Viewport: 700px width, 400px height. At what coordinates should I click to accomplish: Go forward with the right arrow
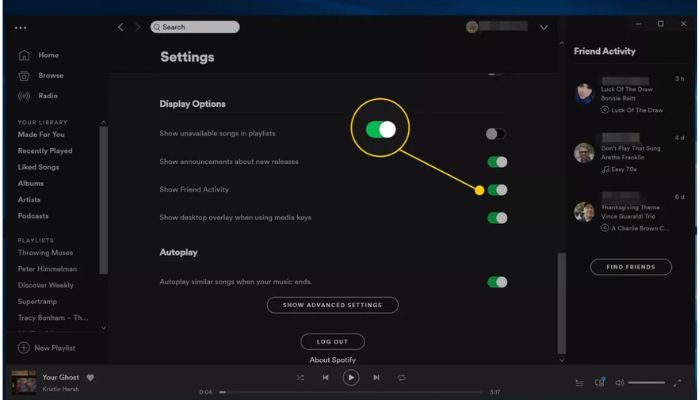(138, 27)
